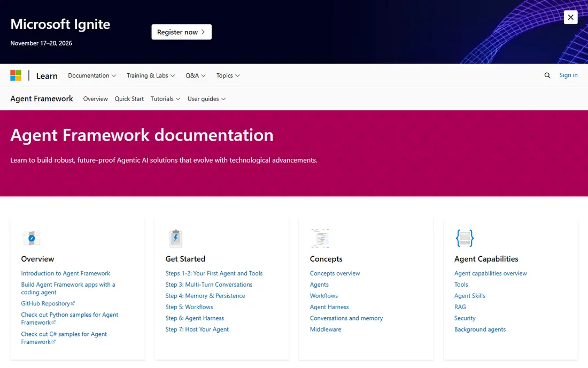This screenshot has width=588, height=368.
Task: Open the Concepts overview link
Action: coord(335,273)
